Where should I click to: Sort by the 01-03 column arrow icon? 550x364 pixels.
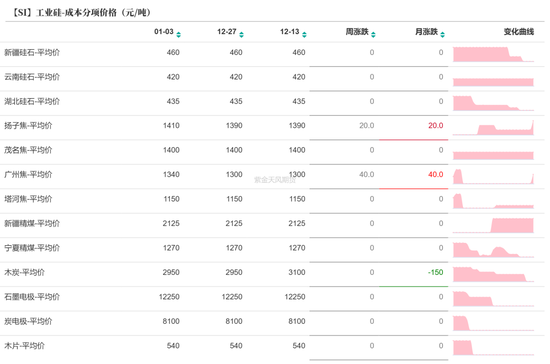tap(179, 34)
